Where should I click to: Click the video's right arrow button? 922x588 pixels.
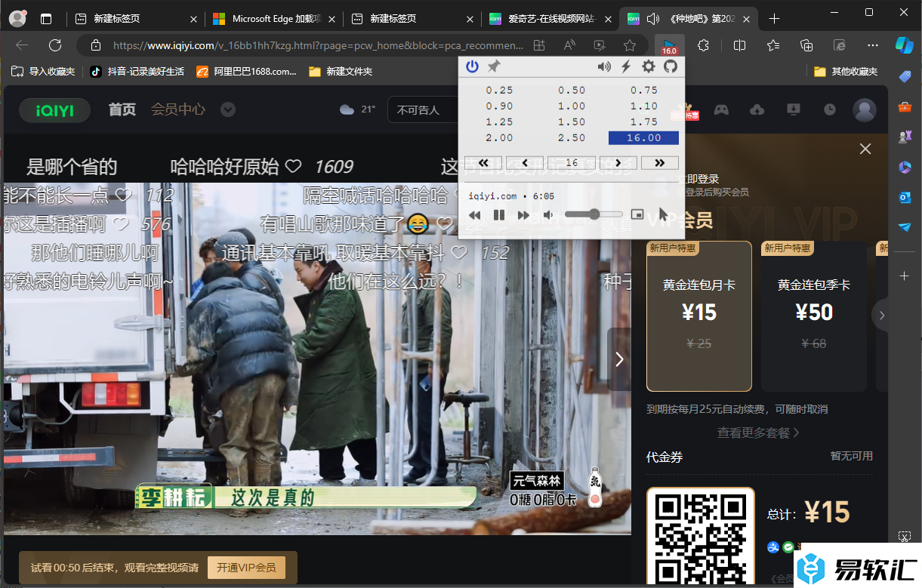point(619,359)
